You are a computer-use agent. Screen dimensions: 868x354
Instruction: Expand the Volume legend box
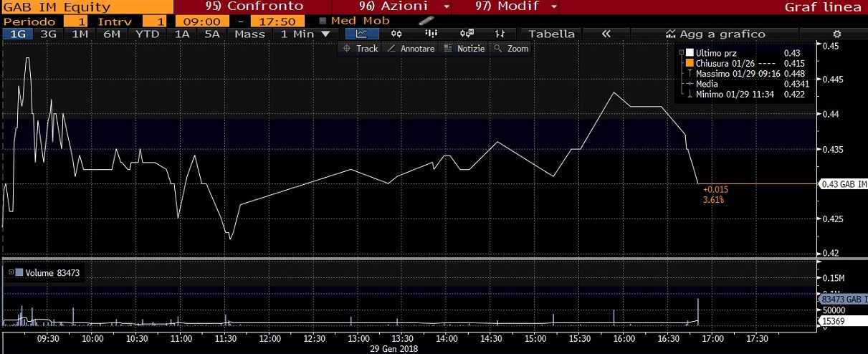coord(9,272)
